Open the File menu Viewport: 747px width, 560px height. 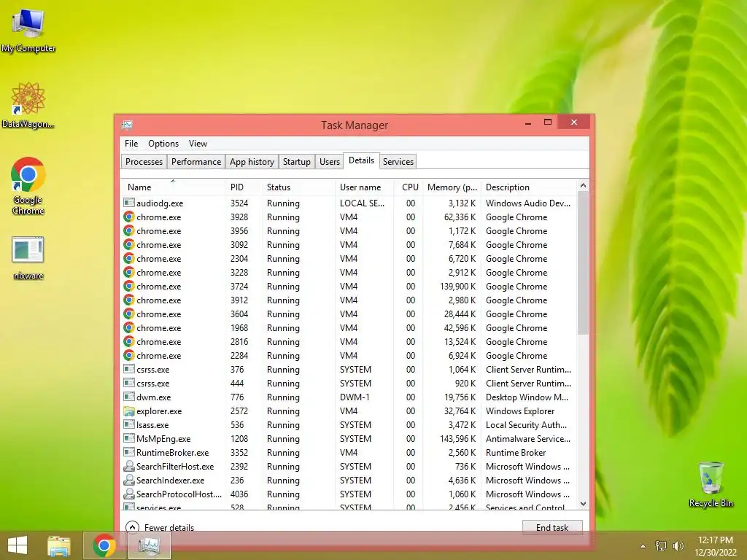click(131, 144)
